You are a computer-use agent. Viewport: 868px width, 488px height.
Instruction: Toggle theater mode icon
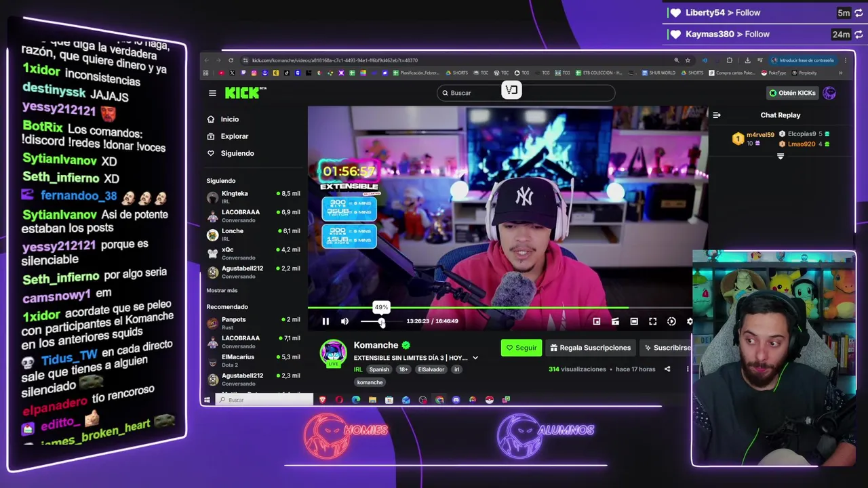click(x=634, y=321)
